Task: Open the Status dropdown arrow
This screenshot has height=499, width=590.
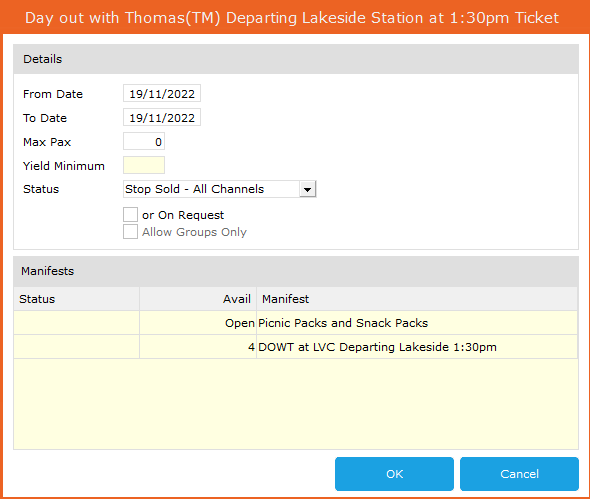Action: tap(307, 189)
